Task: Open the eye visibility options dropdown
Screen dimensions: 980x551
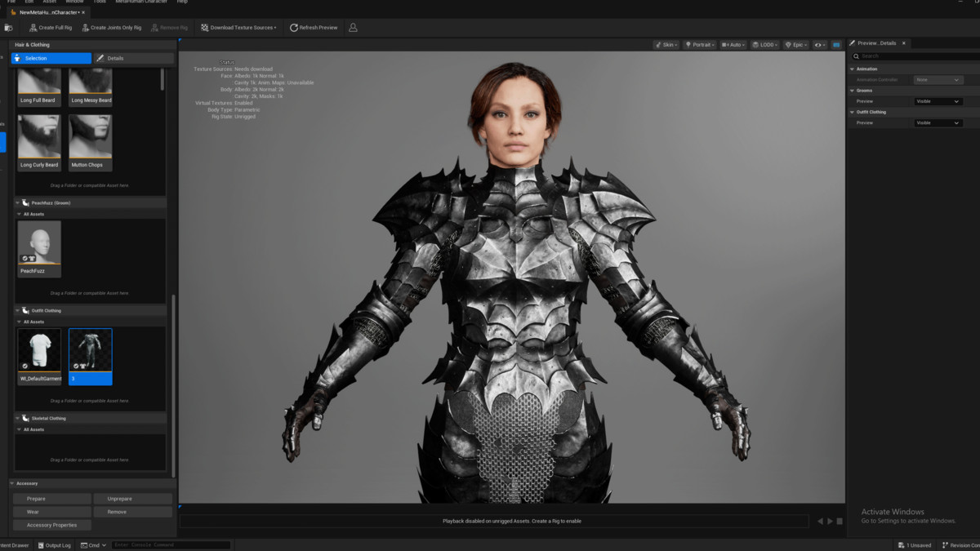Action: (820, 45)
